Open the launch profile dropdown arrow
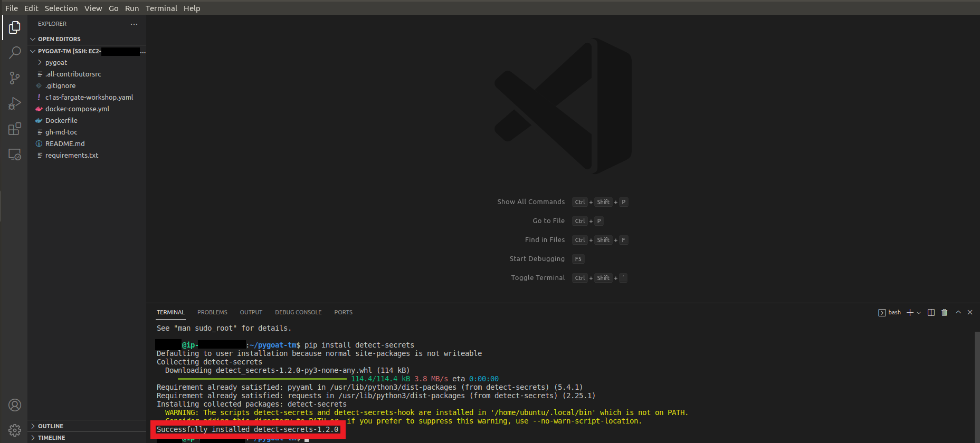The width and height of the screenshot is (980, 443). pos(919,313)
